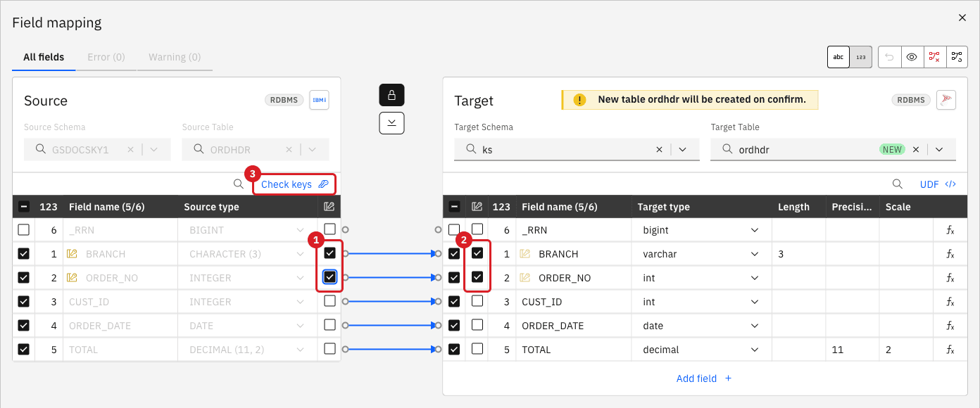Open the Target Schema dropdown
Viewport: 980px width, 408px height.
[x=682, y=149]
